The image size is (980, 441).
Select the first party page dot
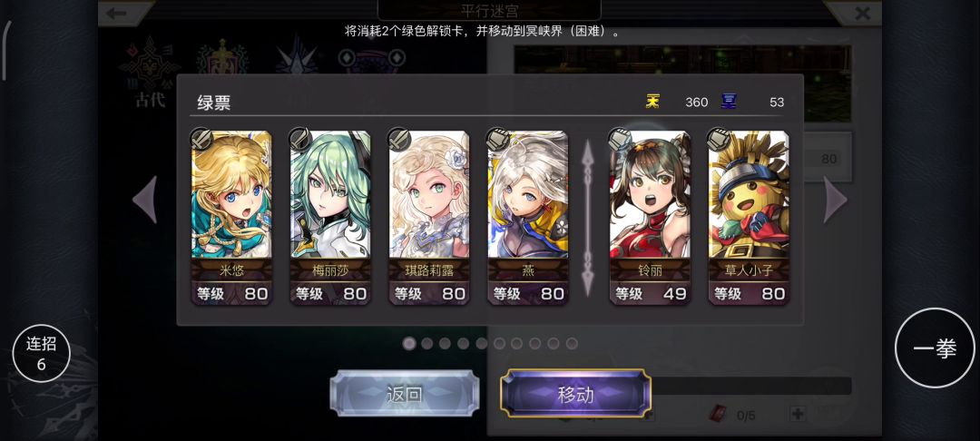click(x=408, y=343)
